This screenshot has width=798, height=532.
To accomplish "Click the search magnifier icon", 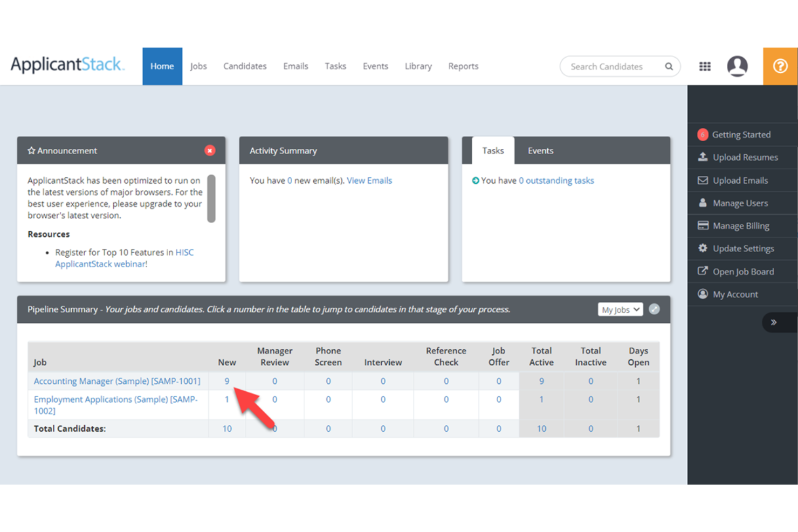I will (669, 67).
